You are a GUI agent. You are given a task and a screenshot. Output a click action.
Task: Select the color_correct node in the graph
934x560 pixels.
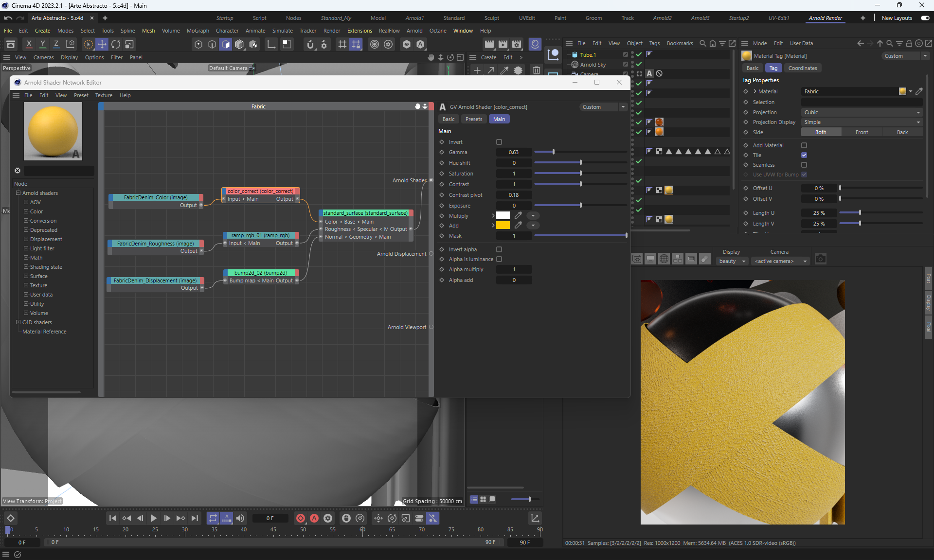(x=260, y=191)
